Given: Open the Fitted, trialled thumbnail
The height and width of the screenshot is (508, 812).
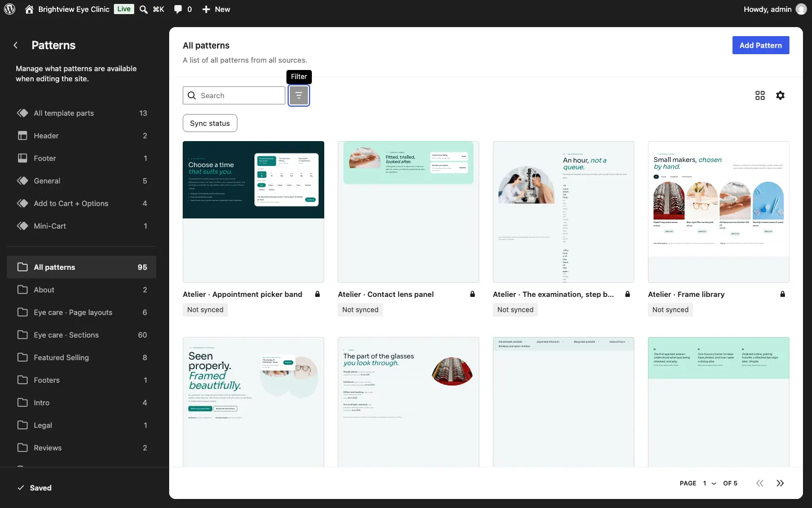Looking at the screenshot, I should click(x=408, y=212).
